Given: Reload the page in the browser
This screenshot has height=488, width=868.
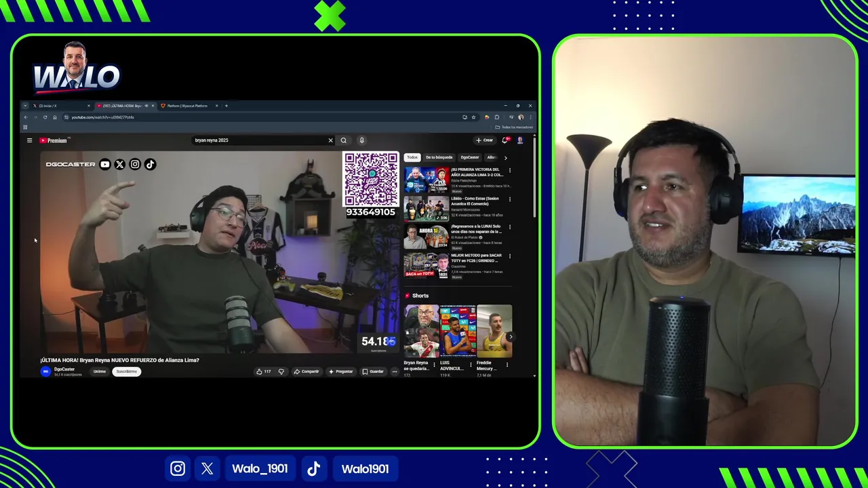Looking at the screenshot, I should 45,117.
